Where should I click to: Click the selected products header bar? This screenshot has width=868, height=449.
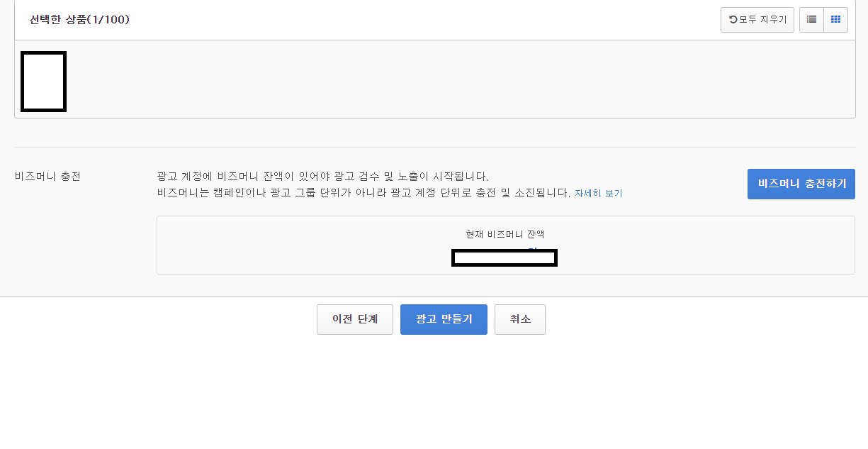pyautogui.click(x=435, y=20)
